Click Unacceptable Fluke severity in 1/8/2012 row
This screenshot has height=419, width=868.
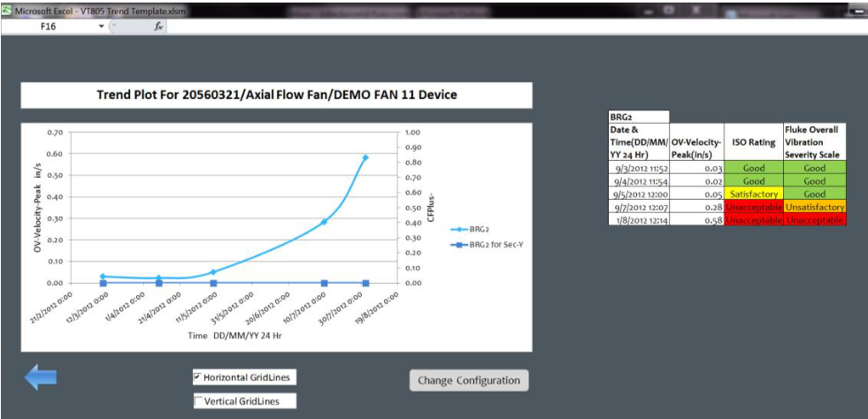814,219
